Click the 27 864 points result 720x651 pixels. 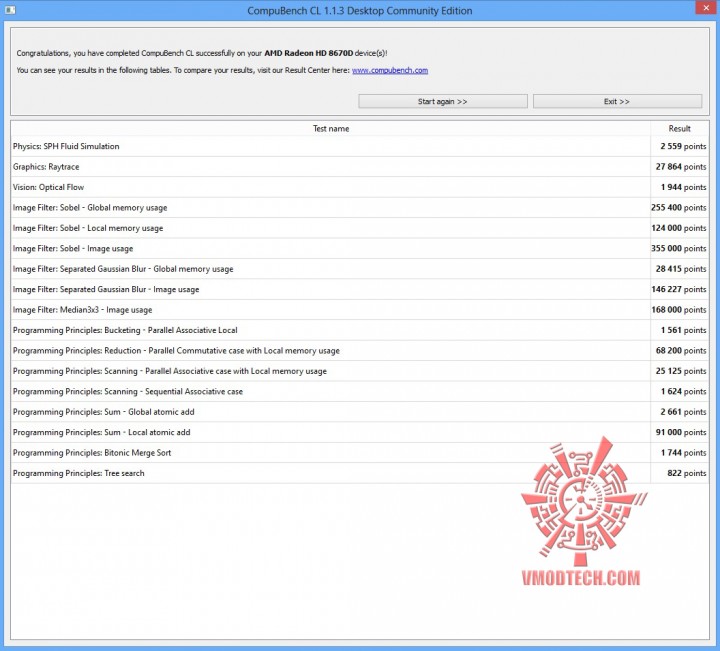[x=681, y=167]
